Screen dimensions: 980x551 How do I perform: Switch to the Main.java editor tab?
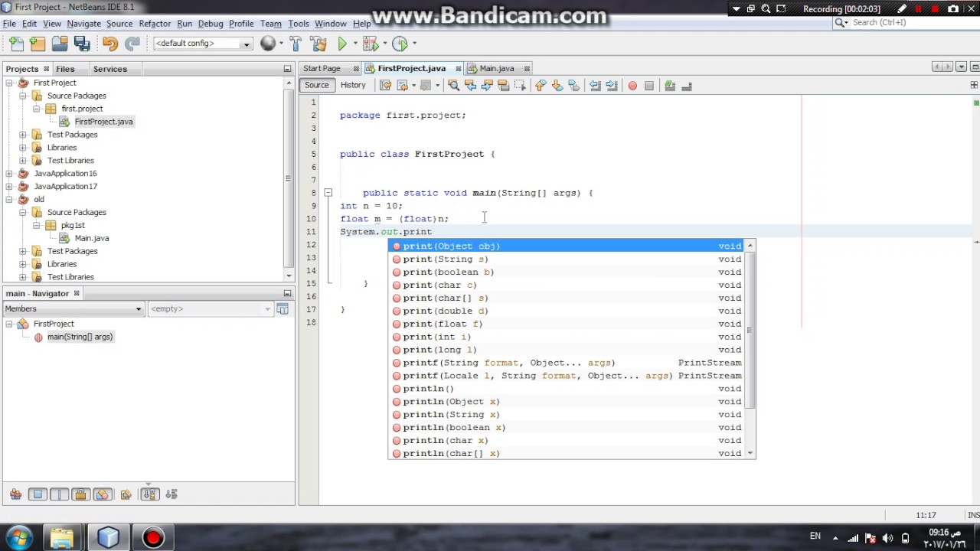point(497,69)
